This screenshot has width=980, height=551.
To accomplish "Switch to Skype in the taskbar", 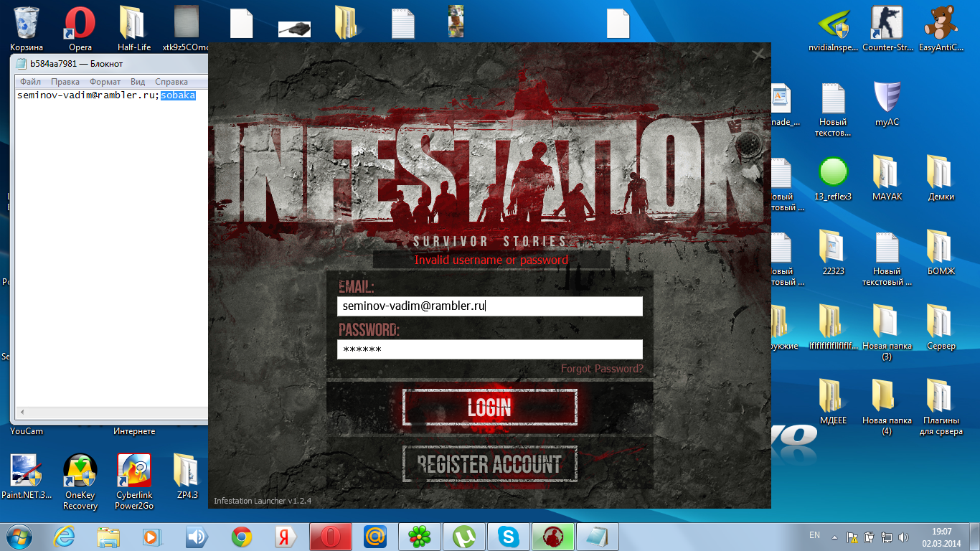I will (508, 536).
